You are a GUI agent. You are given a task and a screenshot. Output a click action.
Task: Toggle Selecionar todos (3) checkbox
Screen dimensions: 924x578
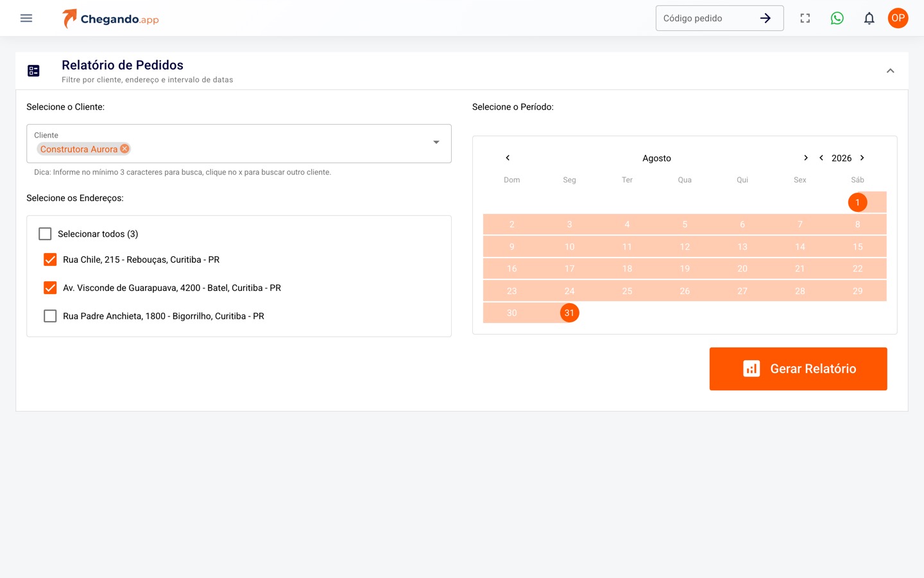click(x=45, y=234)
